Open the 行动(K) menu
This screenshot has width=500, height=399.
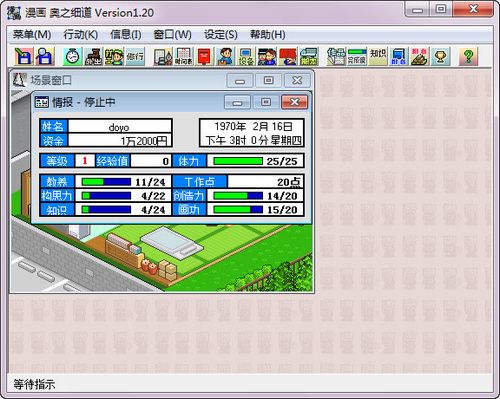[80, 35]
